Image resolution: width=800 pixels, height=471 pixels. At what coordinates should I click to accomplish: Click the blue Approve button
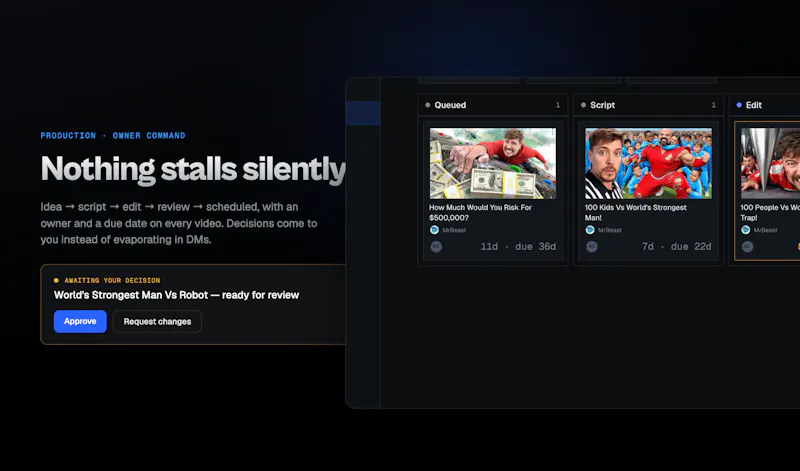80,321
